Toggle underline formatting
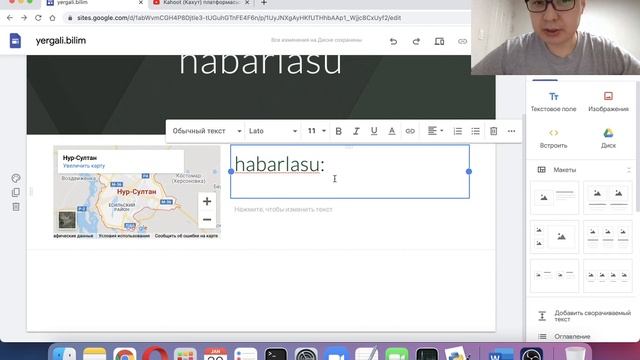This screenshot has width=640, height=360. 374,131
